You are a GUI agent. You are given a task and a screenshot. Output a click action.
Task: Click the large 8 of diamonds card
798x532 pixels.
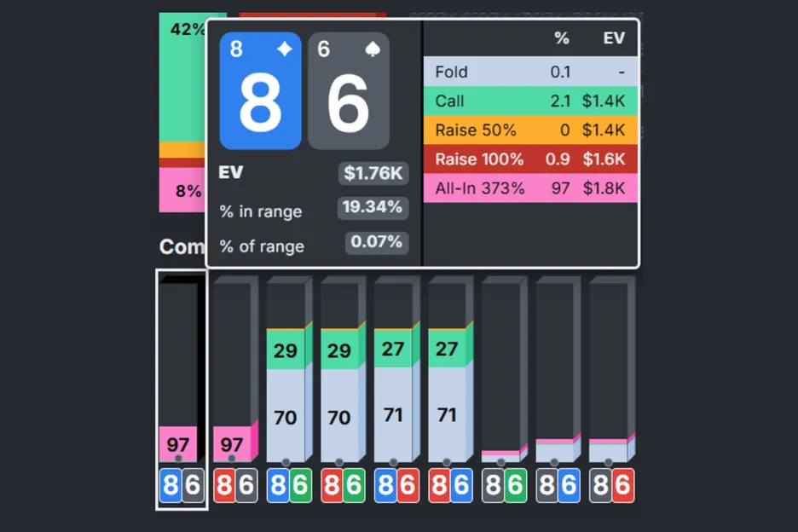(x=260, y=91)
